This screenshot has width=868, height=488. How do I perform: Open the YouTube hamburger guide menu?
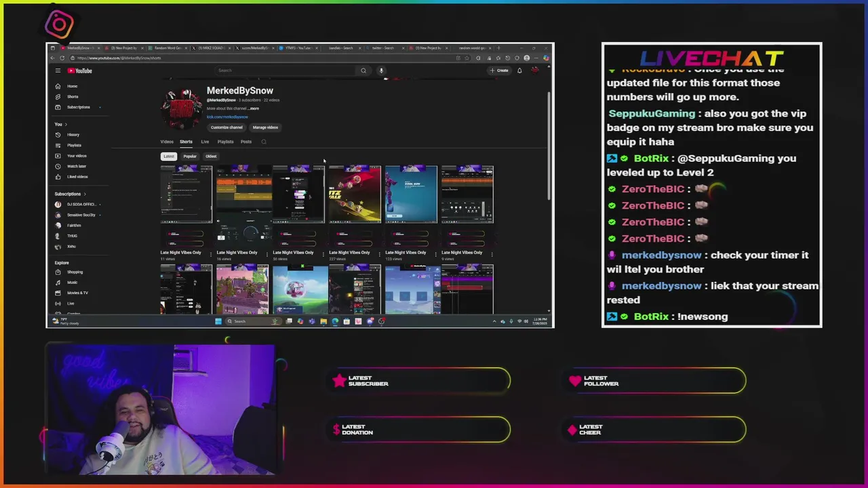click(x=58, y=70)
